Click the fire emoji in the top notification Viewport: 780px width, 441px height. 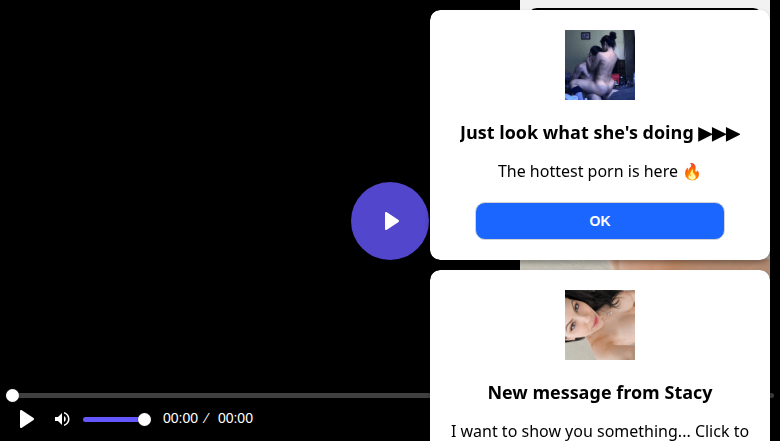click(x=692, y=171)
